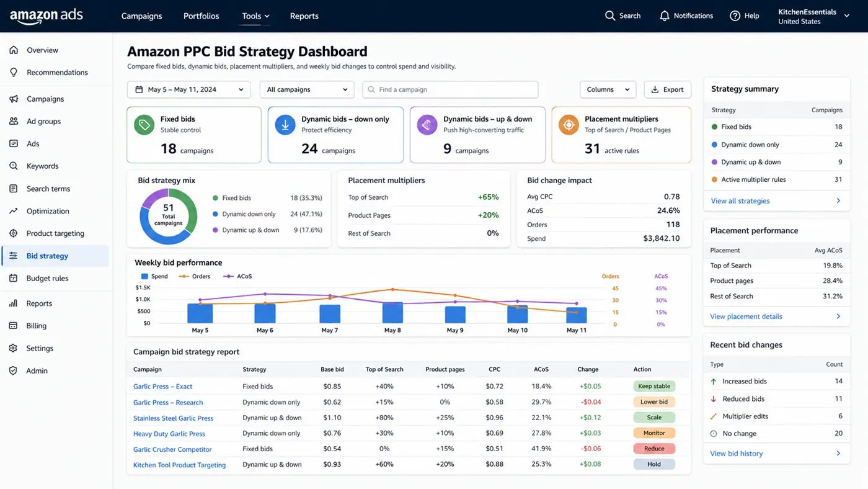This screenshot has height=489, width=868.
Task: Click the Reduce action badge
Action: point(654,449)
